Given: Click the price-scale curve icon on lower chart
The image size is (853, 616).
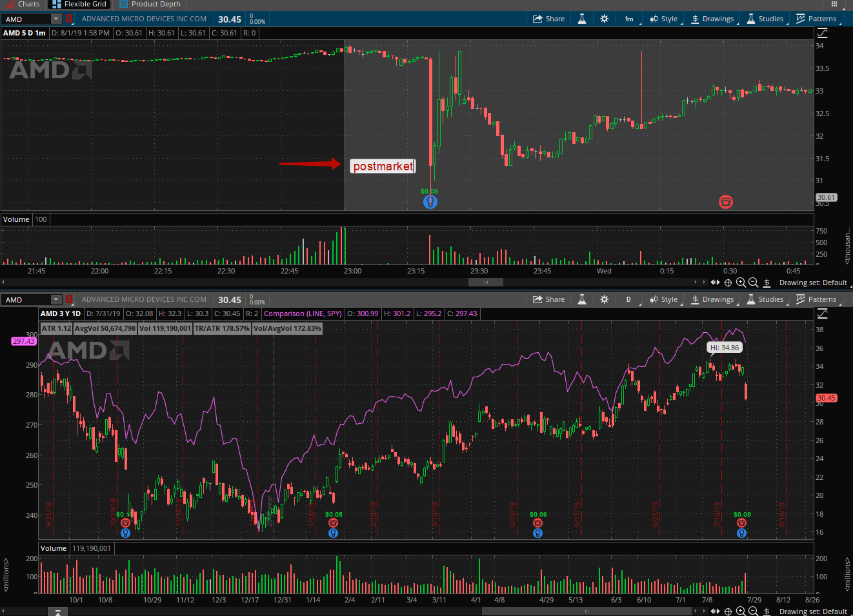Looking at the screenshot, I should click(823, 313).
